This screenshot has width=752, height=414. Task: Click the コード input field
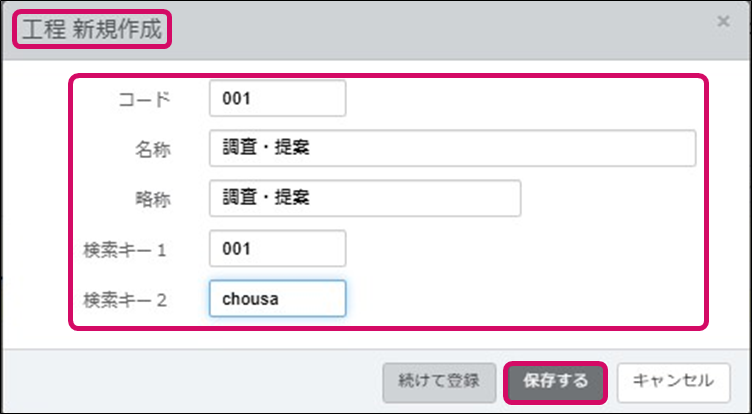point(277,99)
